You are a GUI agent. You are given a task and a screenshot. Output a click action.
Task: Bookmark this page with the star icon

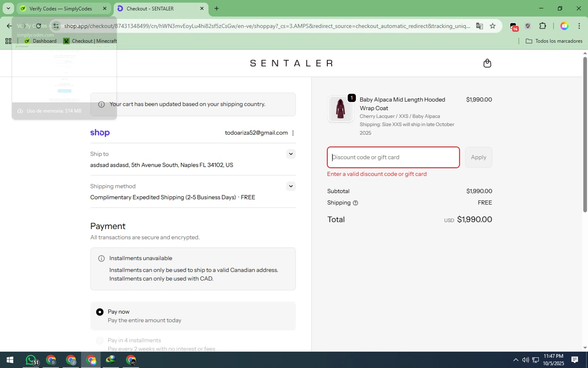493,26
